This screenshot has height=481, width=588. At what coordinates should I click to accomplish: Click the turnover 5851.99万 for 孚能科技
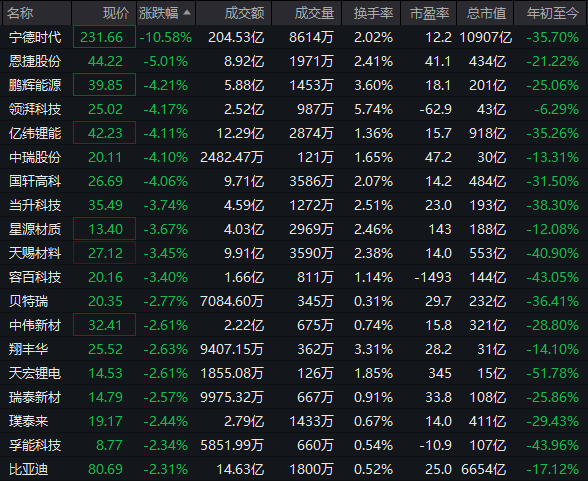(232, 445)
